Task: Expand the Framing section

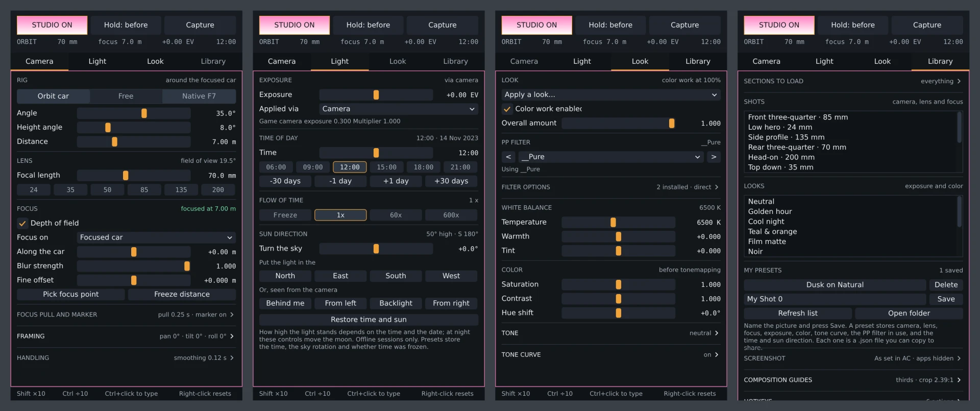Action: (126, 336)
